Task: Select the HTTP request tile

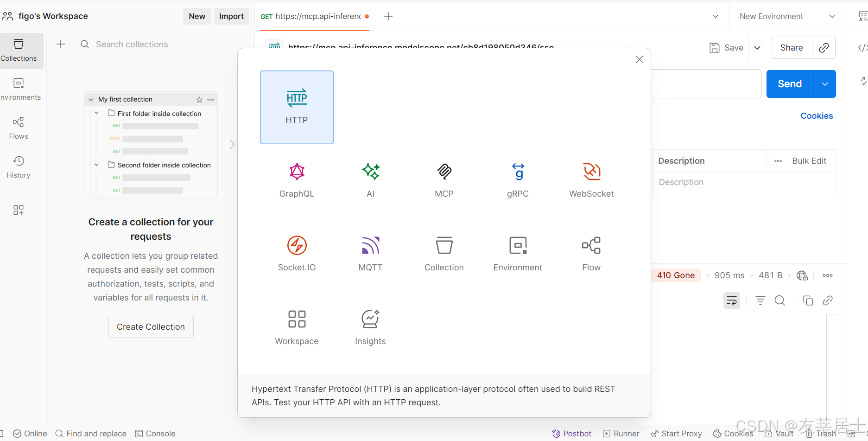Action: click(297, 107)
